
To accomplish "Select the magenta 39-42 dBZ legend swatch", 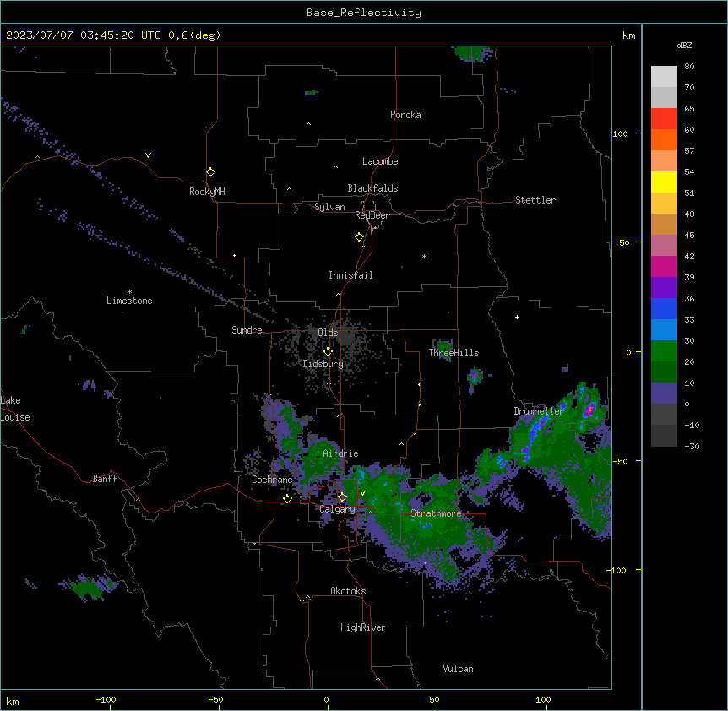I will tap(664, 266).
